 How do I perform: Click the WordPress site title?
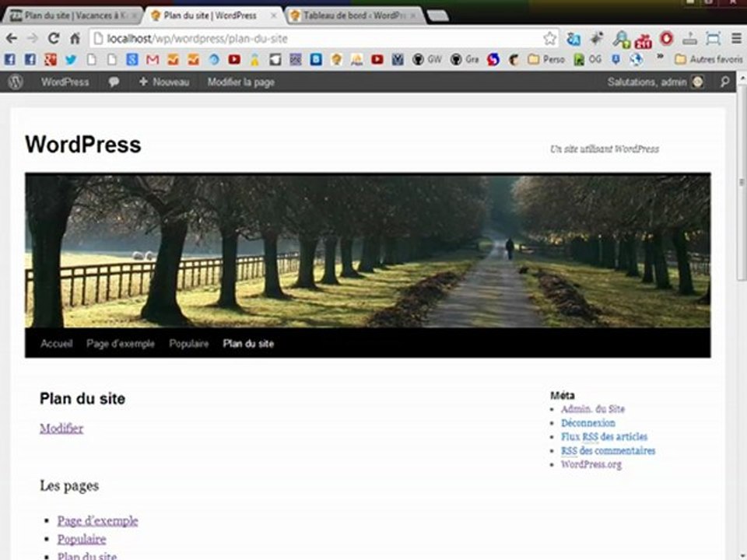83,145
